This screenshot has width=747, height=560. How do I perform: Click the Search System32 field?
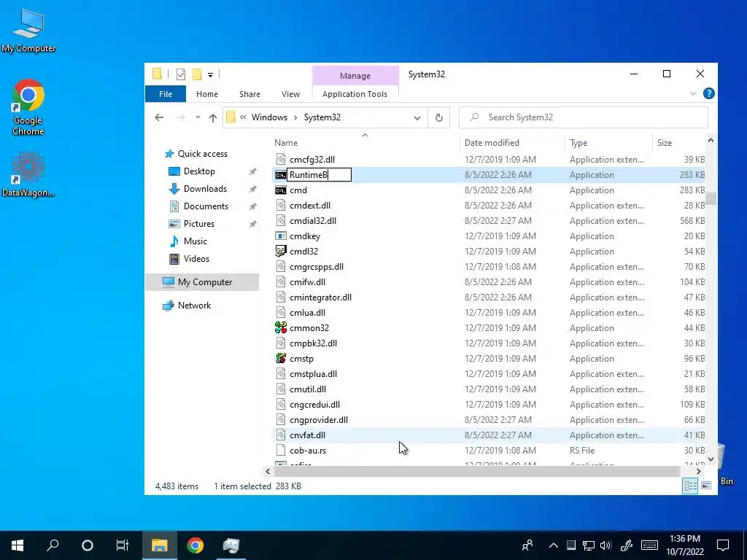[x=583, y=117]
